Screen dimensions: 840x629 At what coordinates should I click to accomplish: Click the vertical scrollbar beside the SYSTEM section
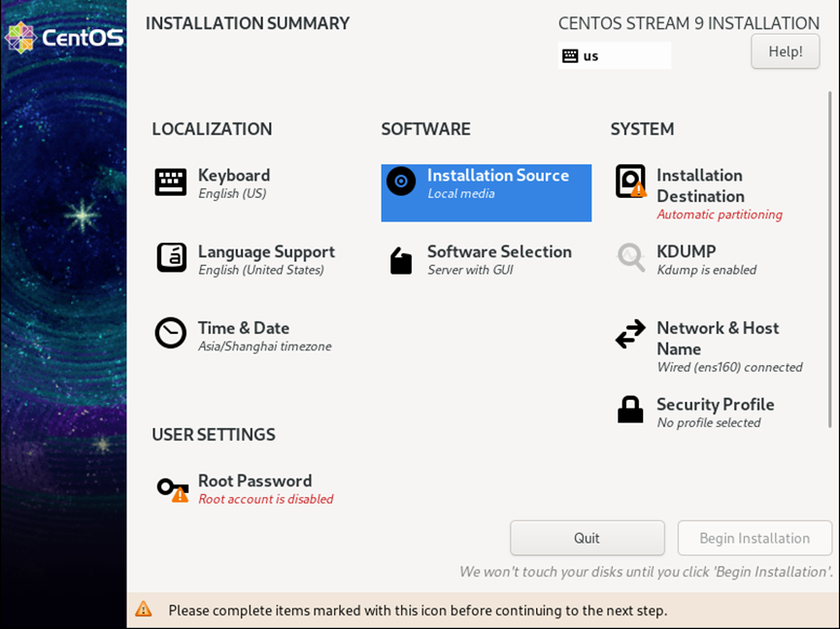[830, 259]
